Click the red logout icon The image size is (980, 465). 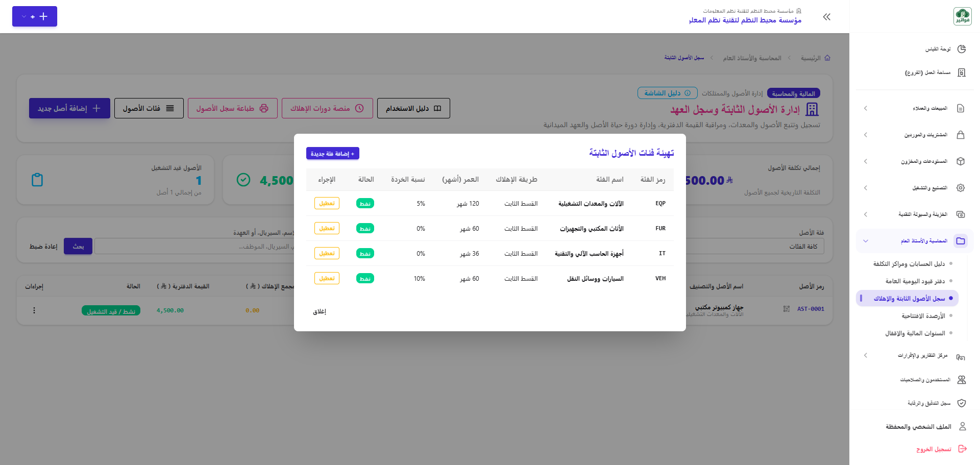coord(963,449)
